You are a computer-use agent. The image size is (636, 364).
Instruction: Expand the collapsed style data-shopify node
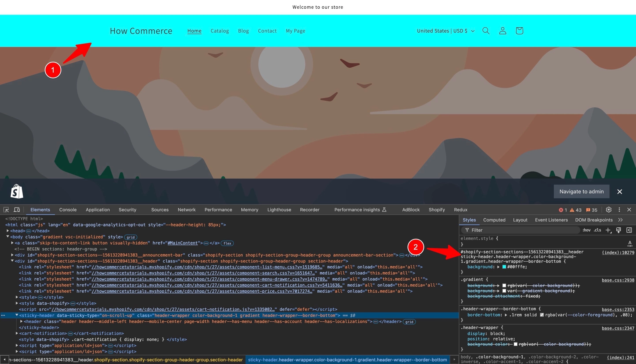[x=17, y=303]
